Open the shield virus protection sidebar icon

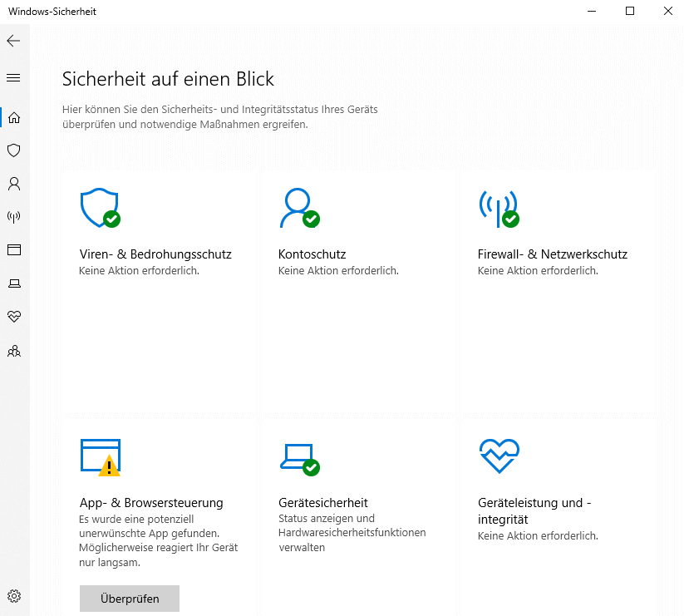pos(14,150)
